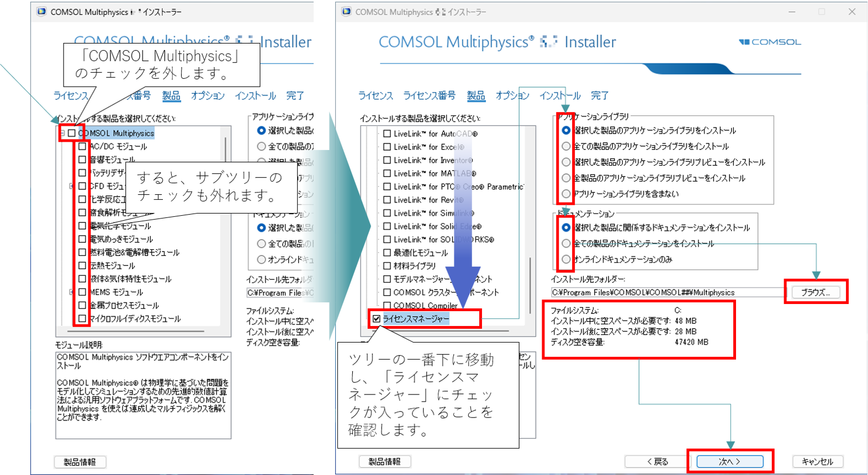Select the COMSOL クラスター row in product tree

(x=446, y=292)
